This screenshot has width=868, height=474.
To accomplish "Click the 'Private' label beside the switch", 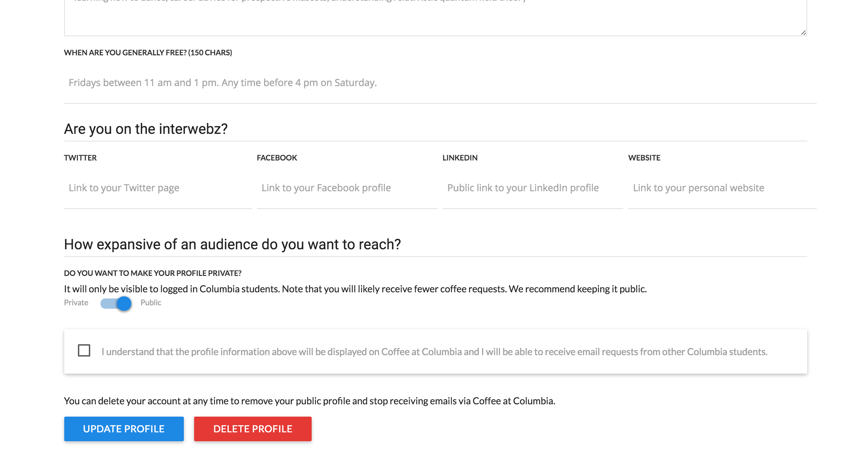I will point(76,303).
